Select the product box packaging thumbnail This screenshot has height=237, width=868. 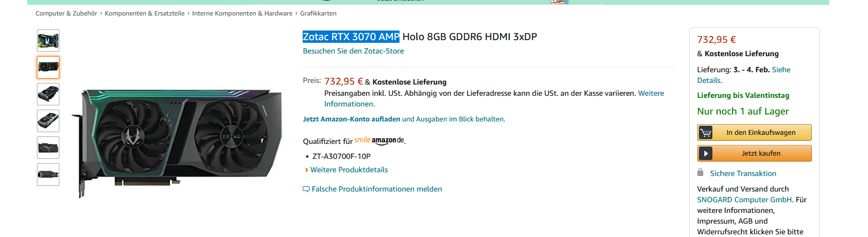[48, 41]
